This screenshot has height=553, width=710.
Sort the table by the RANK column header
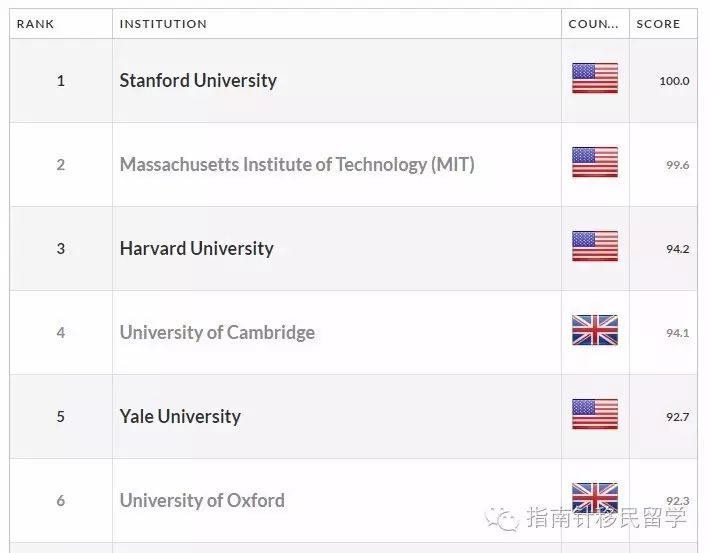click(x=35, y=24)
